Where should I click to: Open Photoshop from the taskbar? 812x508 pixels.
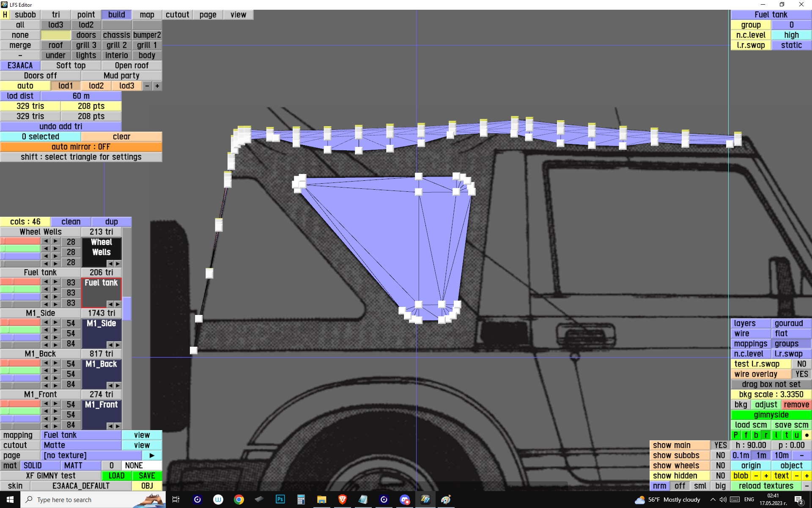pyautogui.click(x=280, y=500)
